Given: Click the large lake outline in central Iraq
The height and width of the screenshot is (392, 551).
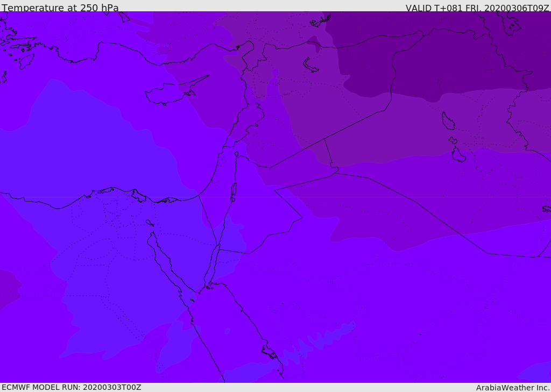Looking at the screenshot, I should tap(448, 121).
